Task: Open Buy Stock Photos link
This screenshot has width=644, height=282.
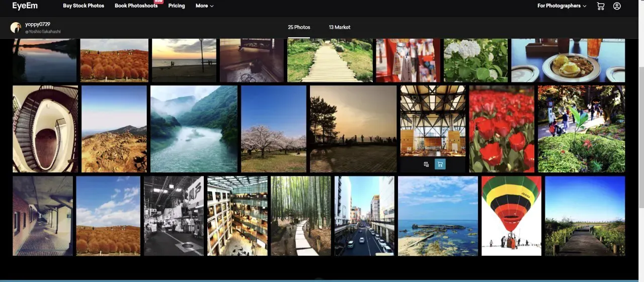Action: coord(84,6)
